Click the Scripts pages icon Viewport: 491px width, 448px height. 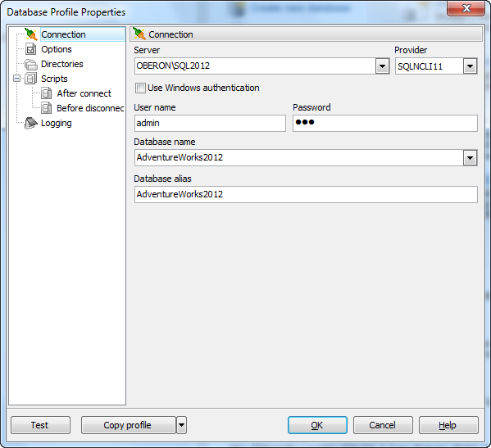tap(30, 79)
